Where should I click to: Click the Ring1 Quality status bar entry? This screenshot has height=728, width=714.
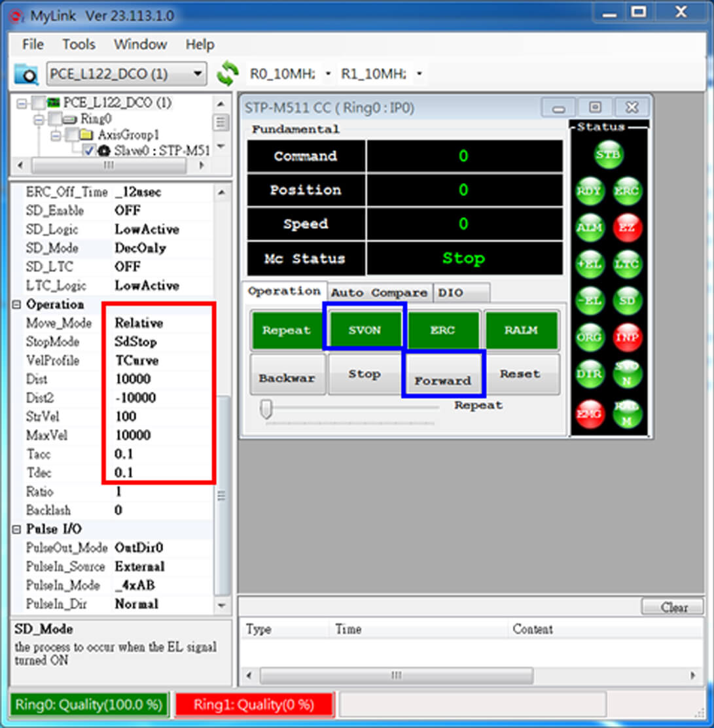[x=254, y=705]
